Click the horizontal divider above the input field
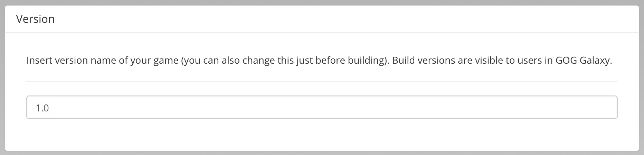 [x=322, y=81]
